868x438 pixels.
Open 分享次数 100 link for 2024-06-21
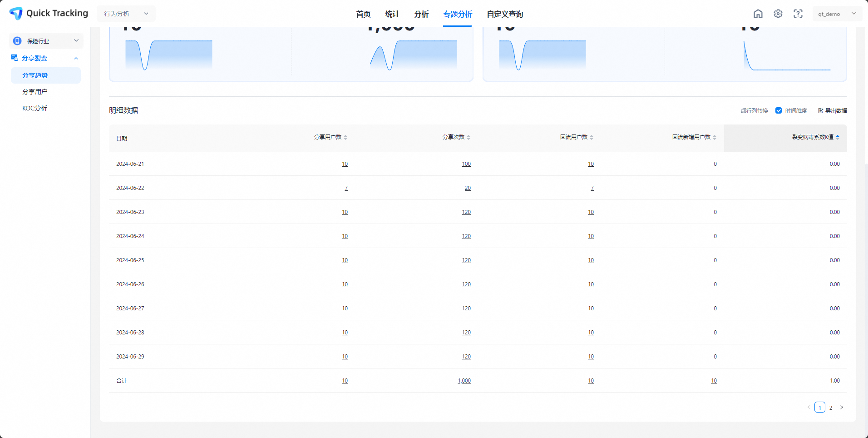coord(466,164)
